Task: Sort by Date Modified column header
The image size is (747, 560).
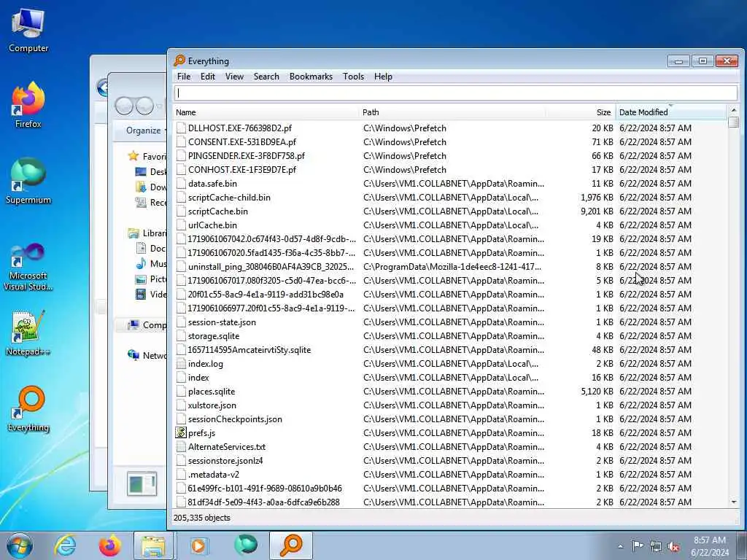Action: click(x=671, y=112)
